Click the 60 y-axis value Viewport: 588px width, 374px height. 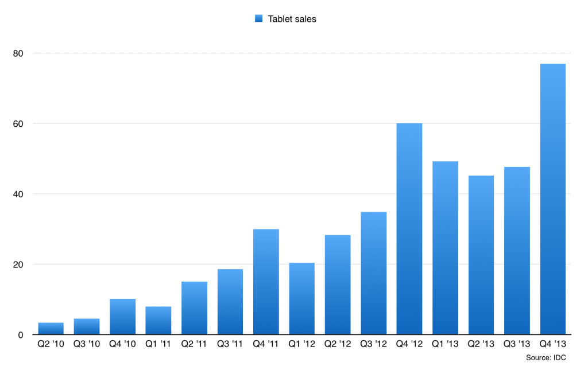18,124
